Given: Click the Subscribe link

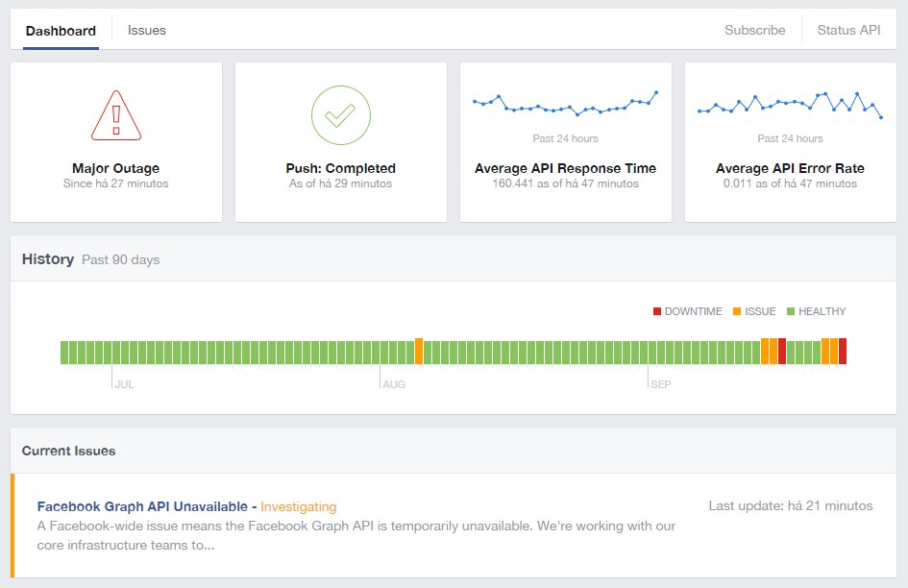Looking at the screenshot, I should [x=754, y=30].
